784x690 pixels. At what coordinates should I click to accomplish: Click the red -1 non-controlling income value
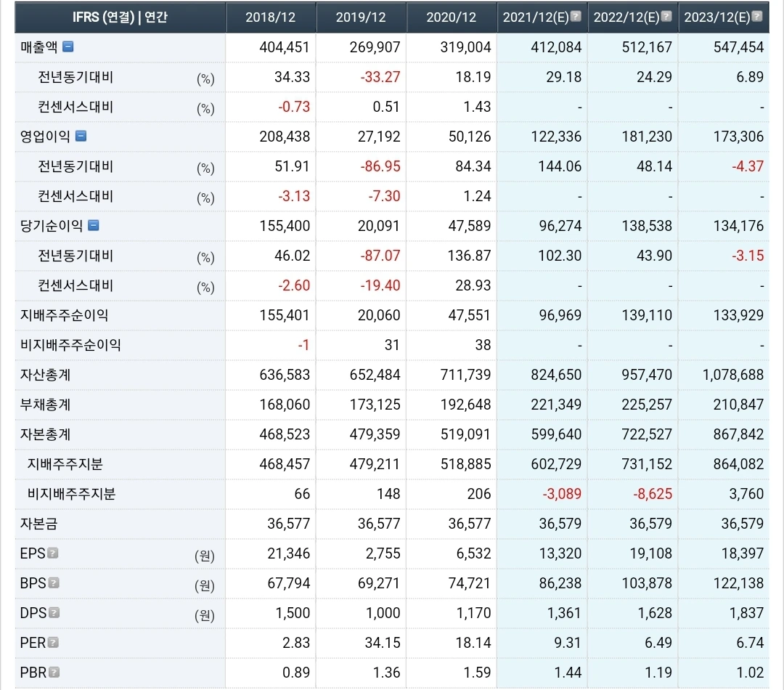coord(303,345)
